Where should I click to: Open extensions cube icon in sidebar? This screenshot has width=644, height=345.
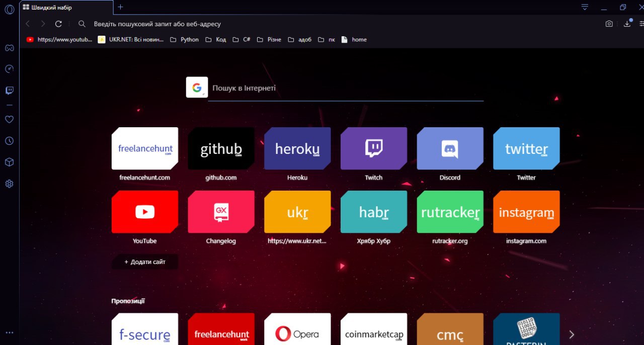9,162
